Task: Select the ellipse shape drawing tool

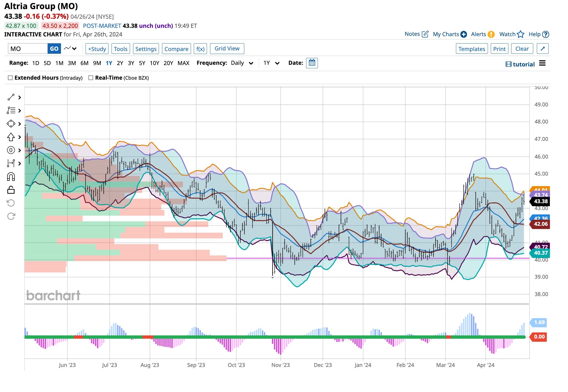Action: pos(11,124)
